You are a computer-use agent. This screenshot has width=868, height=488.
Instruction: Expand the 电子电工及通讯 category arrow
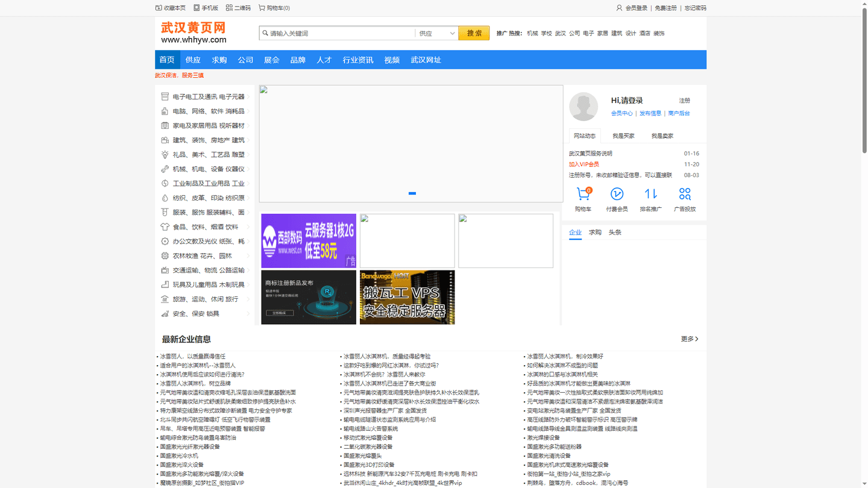pyautogui.click(x=248, y=96)
